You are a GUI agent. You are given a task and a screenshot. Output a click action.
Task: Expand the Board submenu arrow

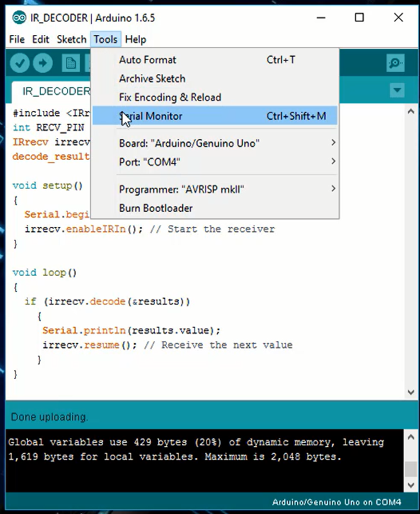(x=333, y=142)
